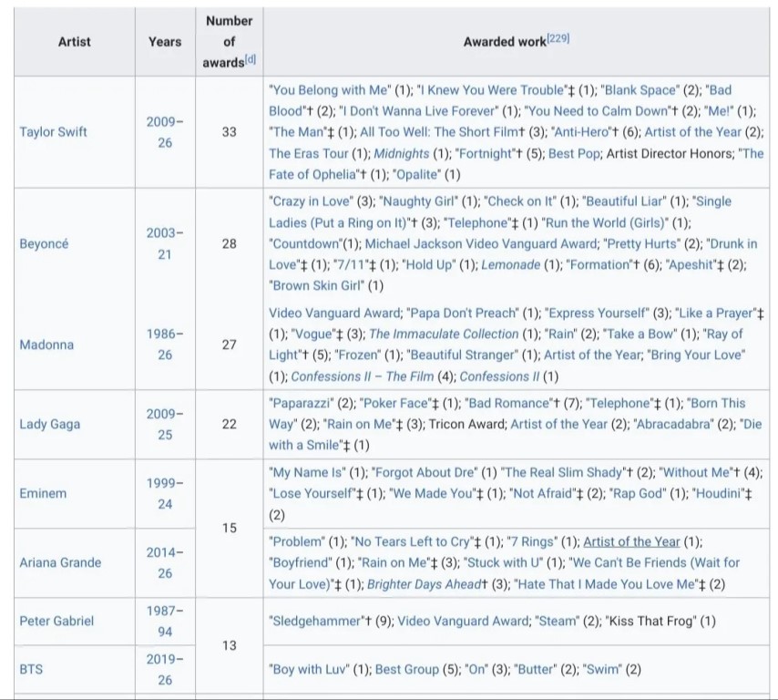
Task: Open the Best Group link in BTS row
Action: (407, 669)
